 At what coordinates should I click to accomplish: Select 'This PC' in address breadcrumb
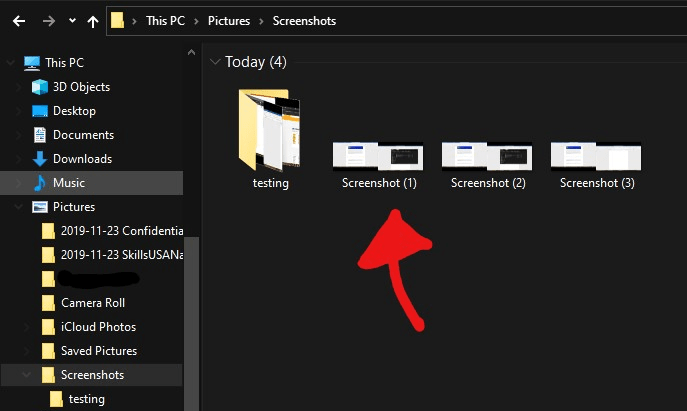pyautogui.click(x=165, y=21)
